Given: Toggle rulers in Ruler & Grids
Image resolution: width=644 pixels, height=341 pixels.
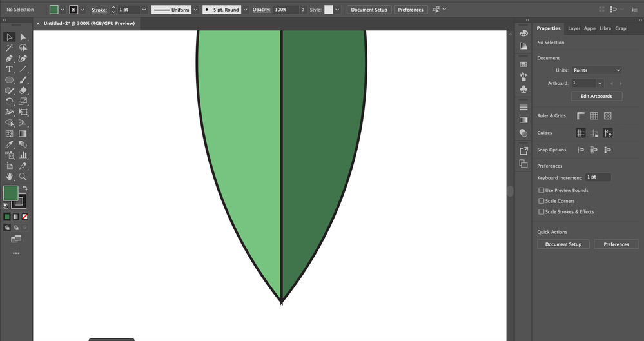Looking at the screenshot, I should pyautogui.click(x=580, y=116).
